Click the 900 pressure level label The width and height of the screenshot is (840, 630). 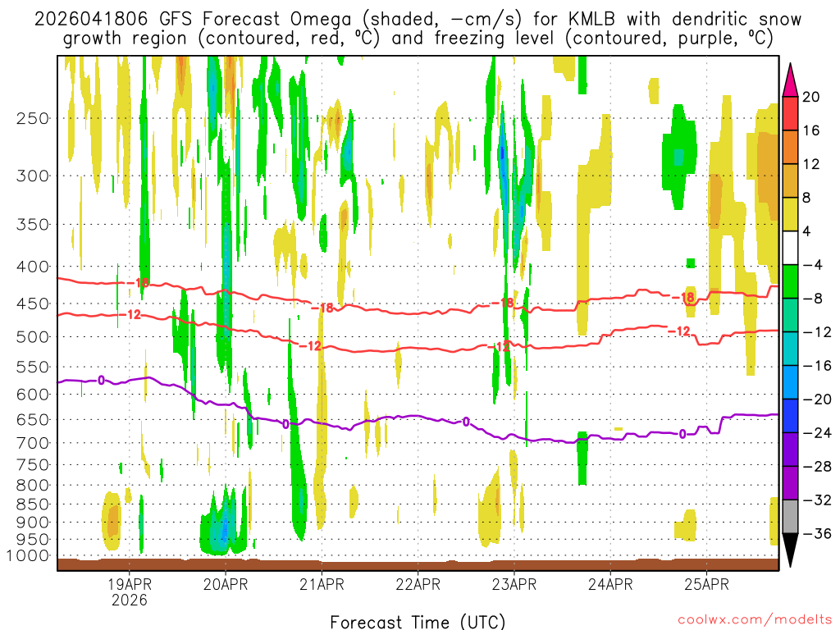[x=33, y=523]
